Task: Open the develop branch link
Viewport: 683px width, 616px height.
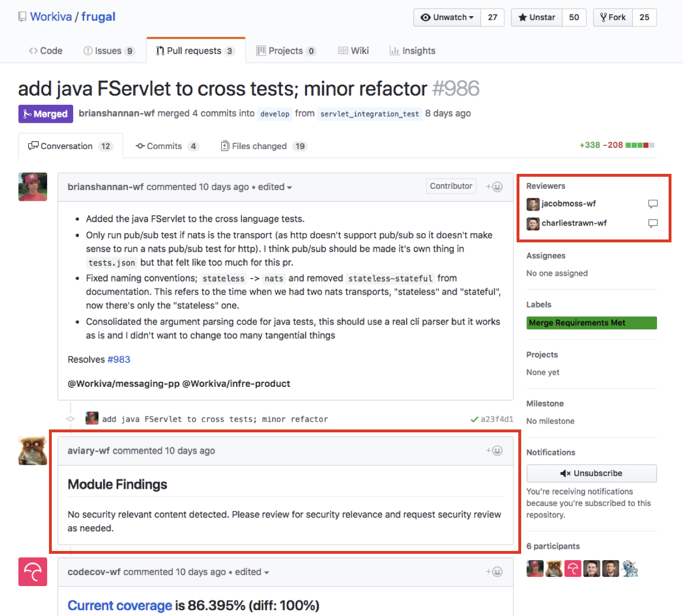Action: coord(275,114)
